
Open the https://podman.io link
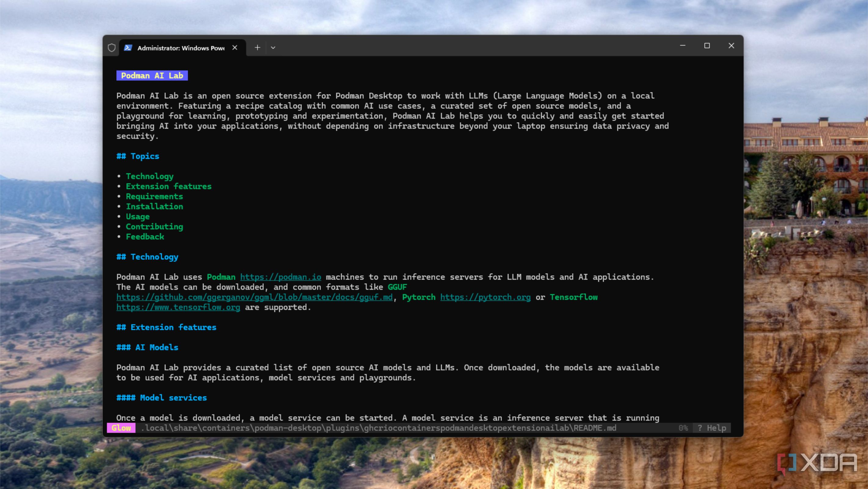tap(281, 277)
